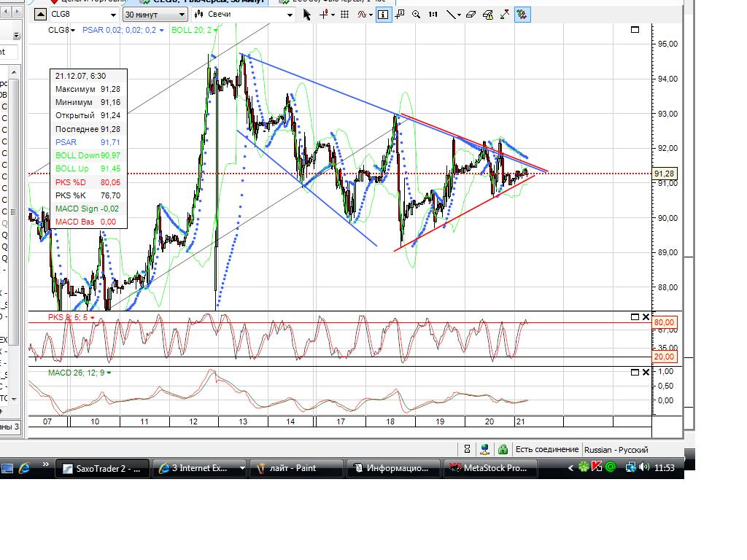
Task: Select the arrow pointer tool
Action: [307, 15]
